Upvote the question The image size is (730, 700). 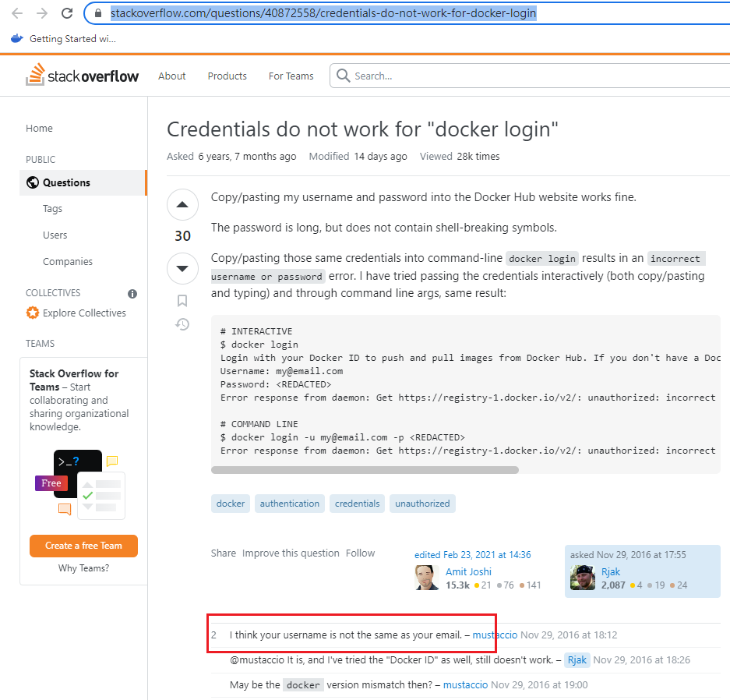(182, 204)
